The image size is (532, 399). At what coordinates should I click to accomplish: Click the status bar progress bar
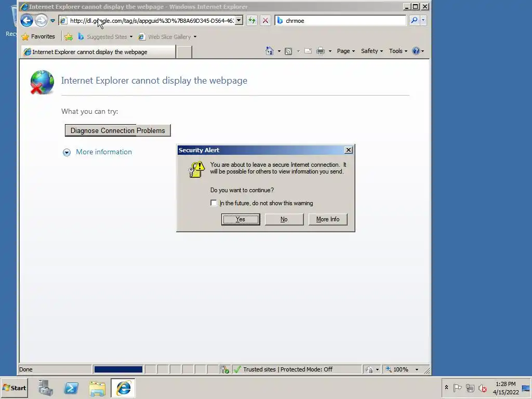coord(118,369)
